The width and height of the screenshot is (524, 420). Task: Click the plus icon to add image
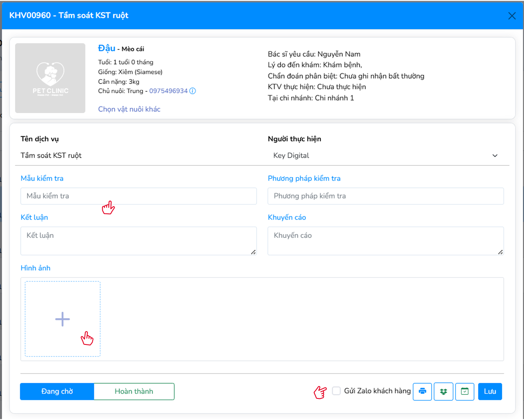click(x=62, y=319)
